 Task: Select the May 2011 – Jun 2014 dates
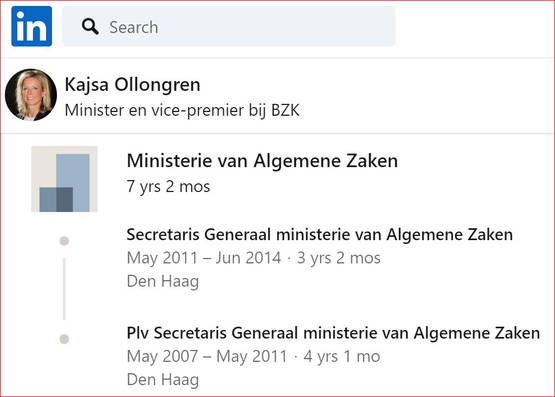(204, 258)
